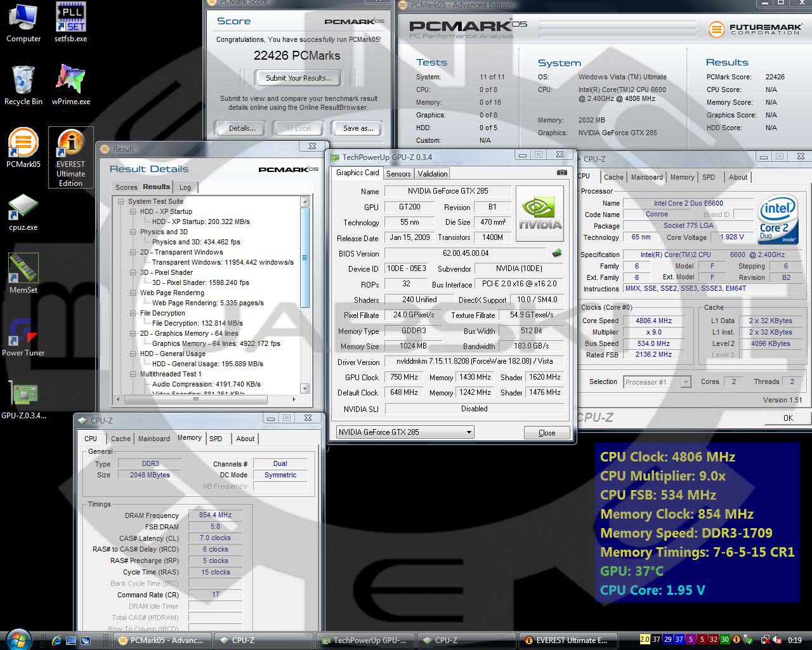Image resolution: width=812 pixels, height=650 pixels.
Task: Collapse the File Decryption node
Action: click(133, 313)
